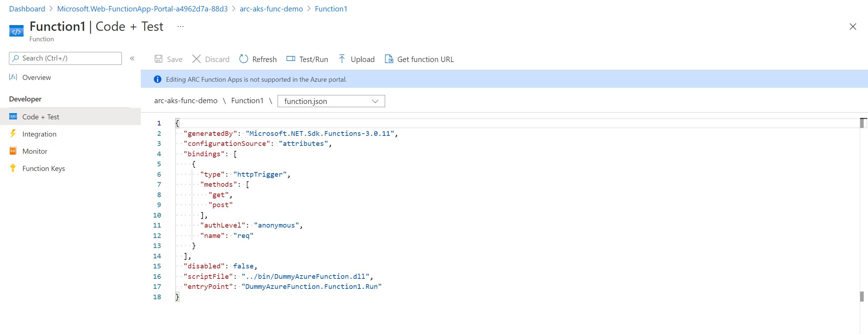This screenshot has width=868, height=334.
Task: Open arc-aks-func-demo breadcrumb link
Action: 271,9
